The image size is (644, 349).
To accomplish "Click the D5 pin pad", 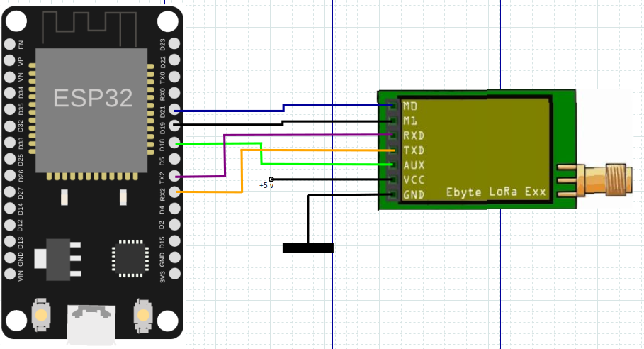I will tap(174, 159).
